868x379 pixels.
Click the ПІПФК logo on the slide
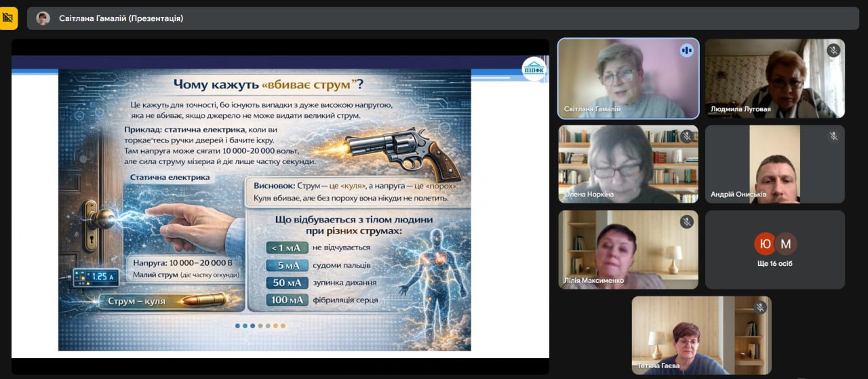point(533,69)
